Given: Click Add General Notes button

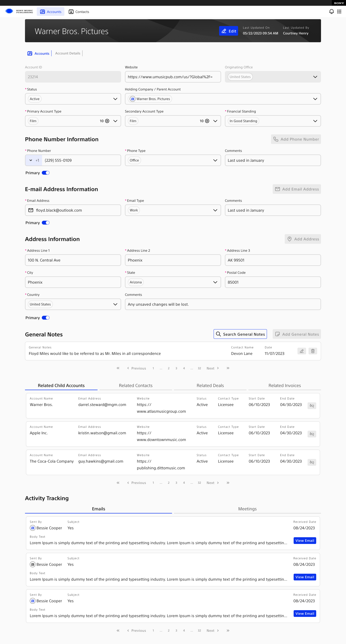Looking at the screenshot, I should pyautogui.click(x=297, y=334).
